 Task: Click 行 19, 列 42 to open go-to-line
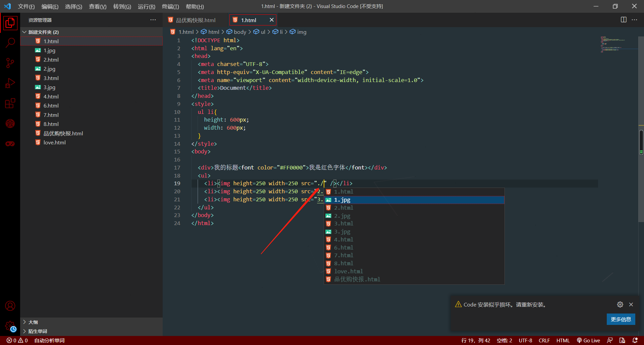[475, 340]
